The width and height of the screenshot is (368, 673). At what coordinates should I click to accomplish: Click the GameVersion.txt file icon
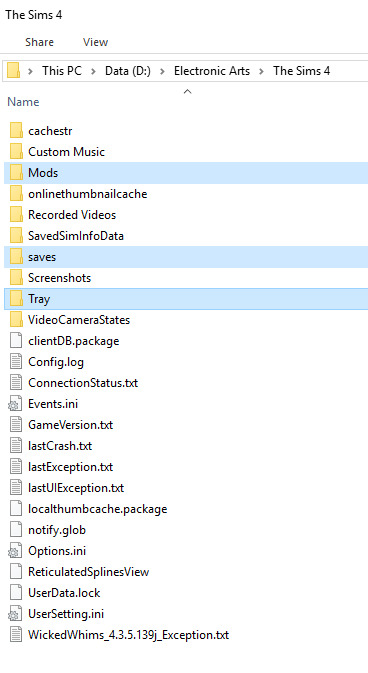click(16, 425)
